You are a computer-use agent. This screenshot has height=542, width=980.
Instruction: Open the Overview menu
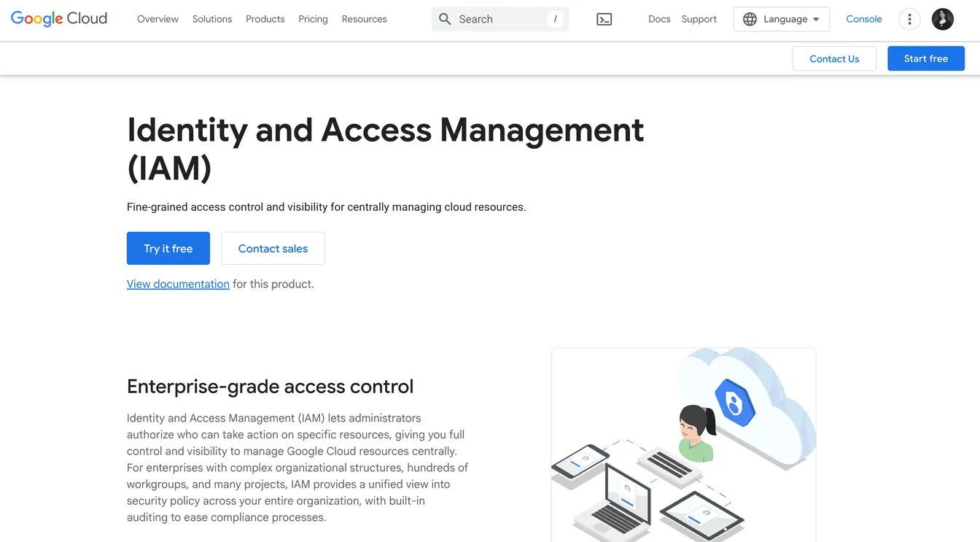[x=157, y=19]
